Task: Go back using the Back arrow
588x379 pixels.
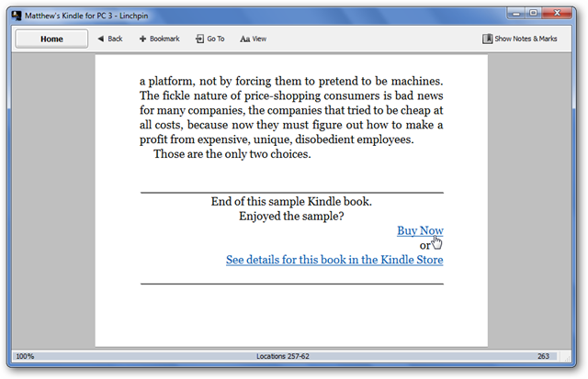Action: (110, 39)
